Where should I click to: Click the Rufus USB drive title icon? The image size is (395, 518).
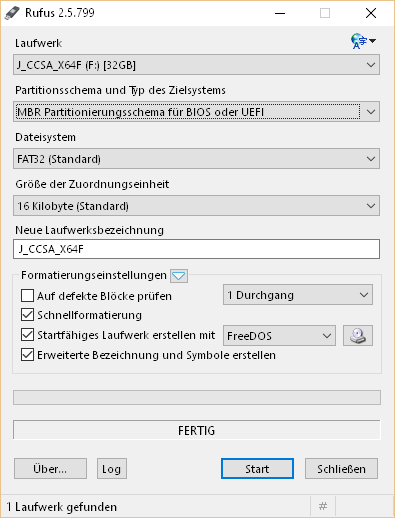12,13
